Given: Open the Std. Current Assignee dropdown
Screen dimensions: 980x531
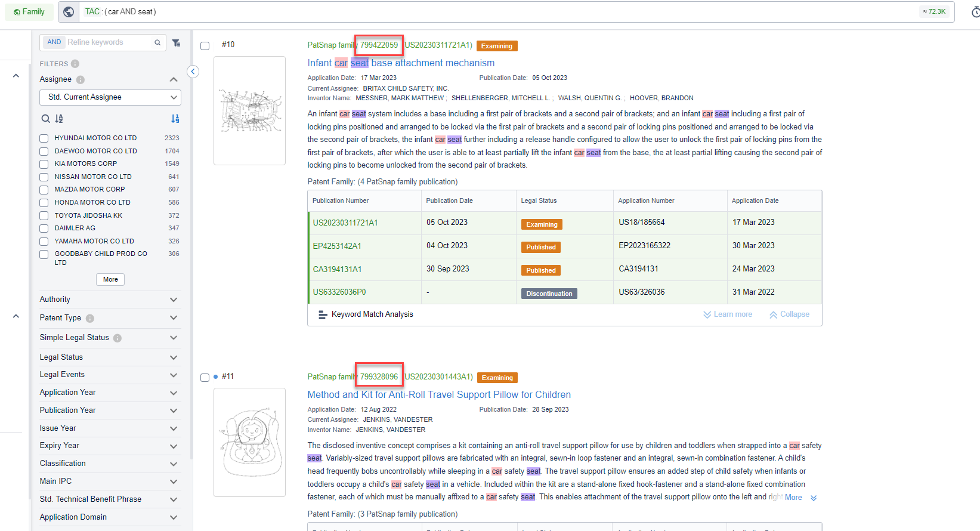Looking at the screenshot, I should click(110, 97).
